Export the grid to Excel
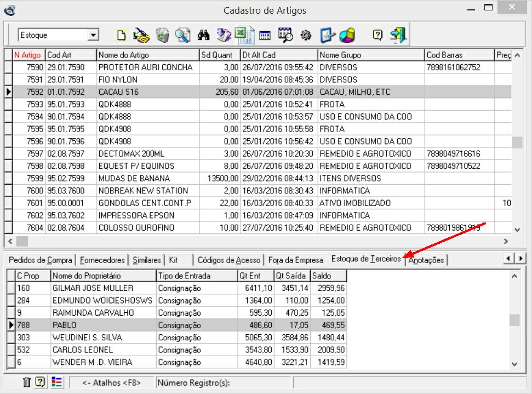 point(244,35)
